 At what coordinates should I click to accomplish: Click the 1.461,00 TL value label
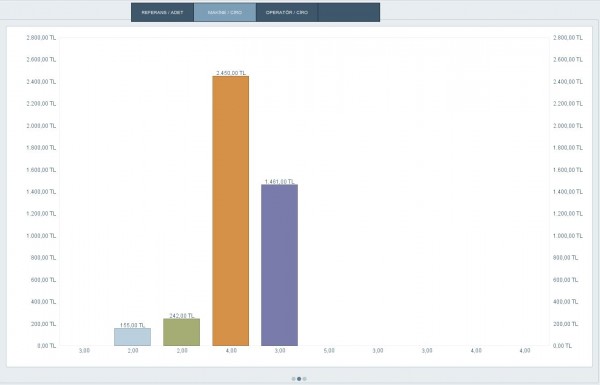[x=280, y=181]
